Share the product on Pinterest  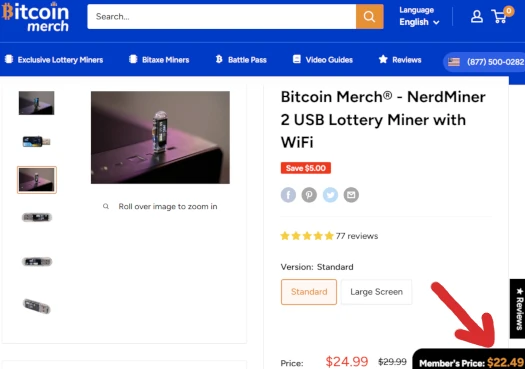(x=309, y=195)
